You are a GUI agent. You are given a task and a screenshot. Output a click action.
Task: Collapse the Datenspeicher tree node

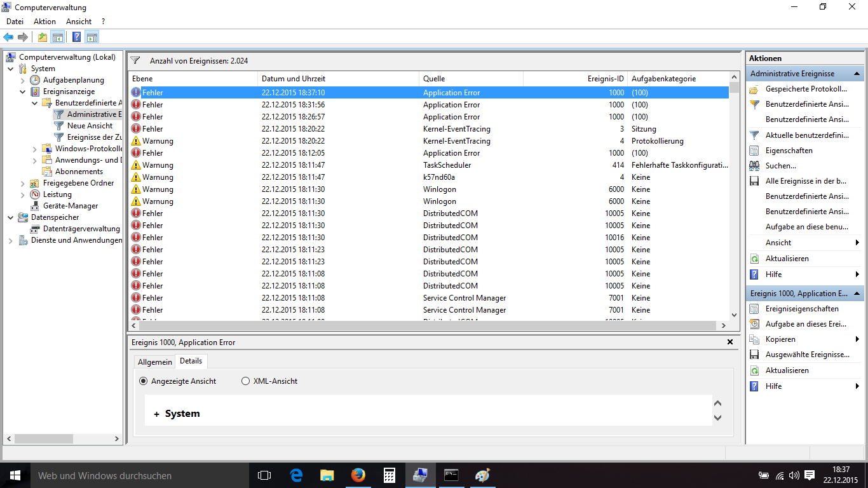click(x=11, y=217)
